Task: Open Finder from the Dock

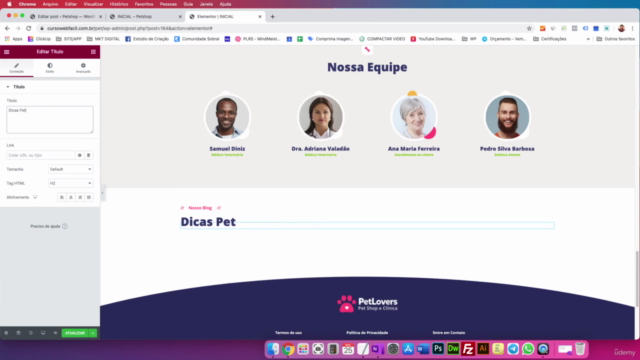Action: pyautogui.click(x=273, y=349)
